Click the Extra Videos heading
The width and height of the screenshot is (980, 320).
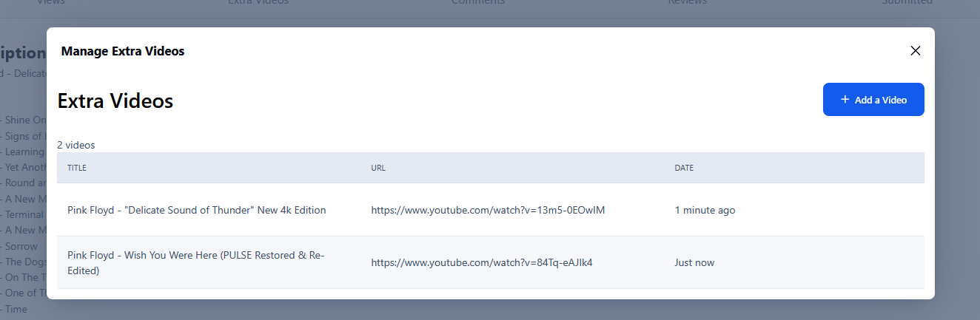coord(115,101)
